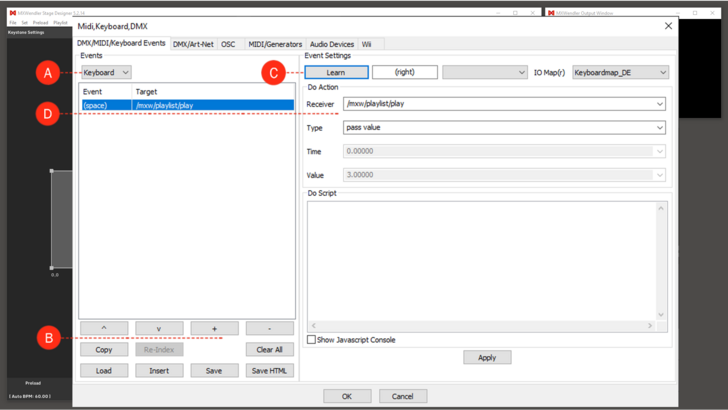The image size is (728, 410).
Task: Click the Do Script scroll right arrow
Action: (650, 326)
